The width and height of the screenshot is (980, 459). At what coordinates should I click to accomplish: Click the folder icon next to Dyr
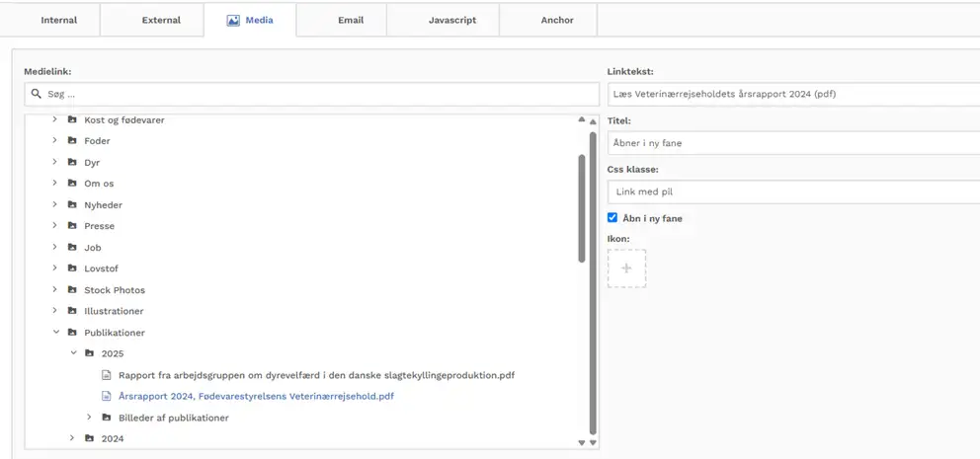point(72,163)
